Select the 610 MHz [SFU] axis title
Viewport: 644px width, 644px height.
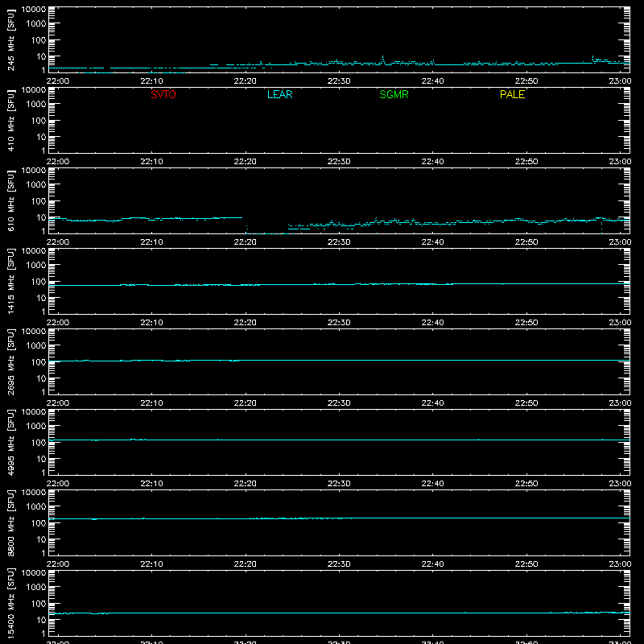click(10, 201)
